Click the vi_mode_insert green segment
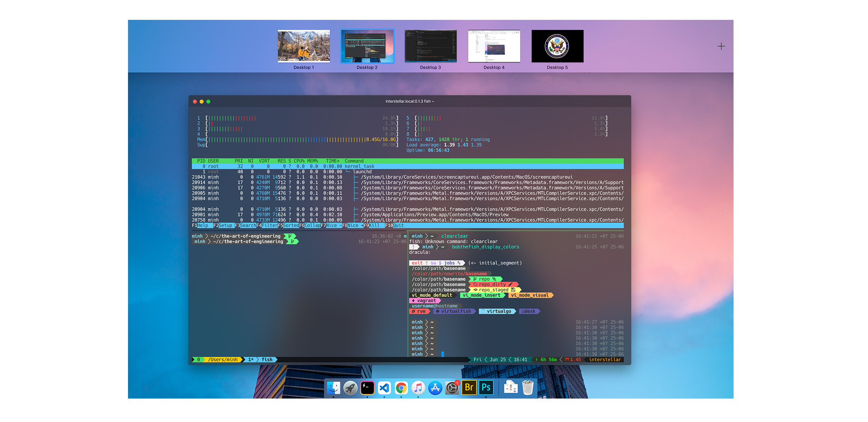The height and width of the screenshot is (422, 868). click(x=482, y=295)
